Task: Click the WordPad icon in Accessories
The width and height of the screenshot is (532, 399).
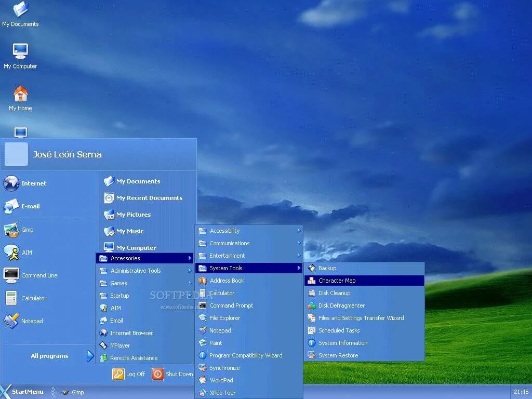Action: (203, 380)
